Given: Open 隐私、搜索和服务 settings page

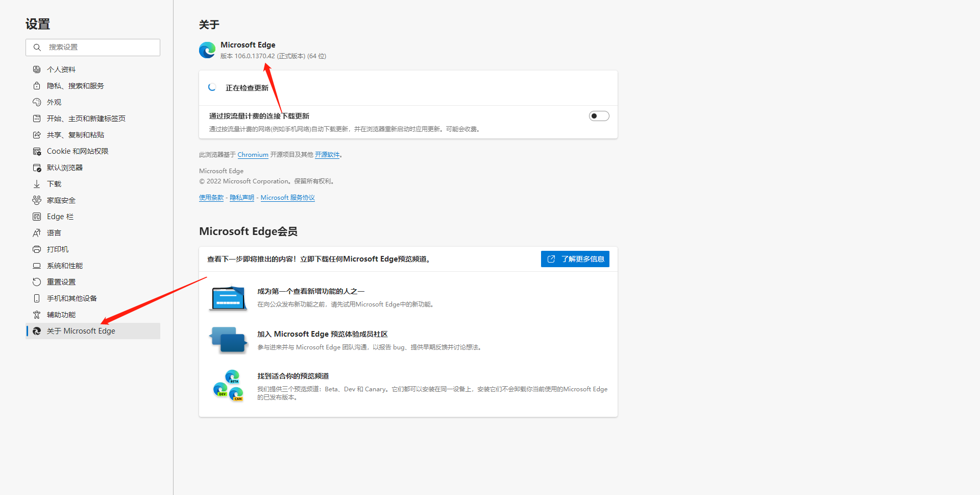Looking at the screenshot, I should coord(93,86).
